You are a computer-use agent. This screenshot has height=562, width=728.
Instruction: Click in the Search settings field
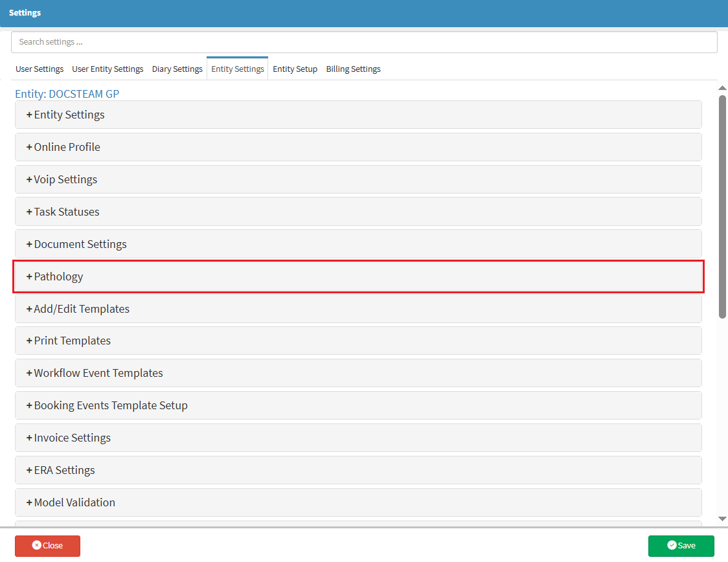coord(364,42)
